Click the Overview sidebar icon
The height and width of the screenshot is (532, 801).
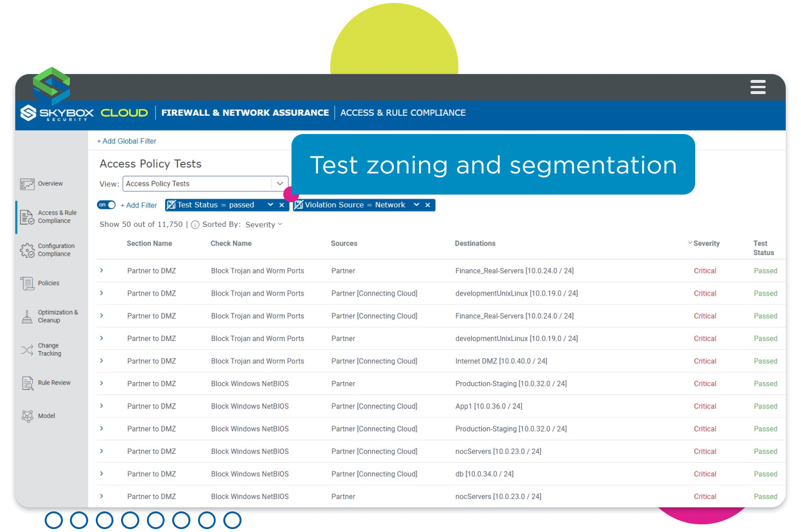click(27, 184)
